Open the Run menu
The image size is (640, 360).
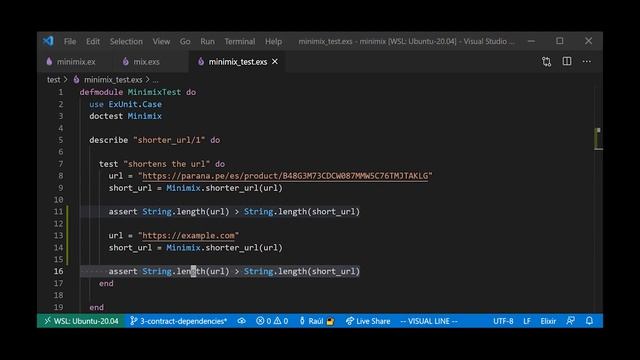coord(207,41)
